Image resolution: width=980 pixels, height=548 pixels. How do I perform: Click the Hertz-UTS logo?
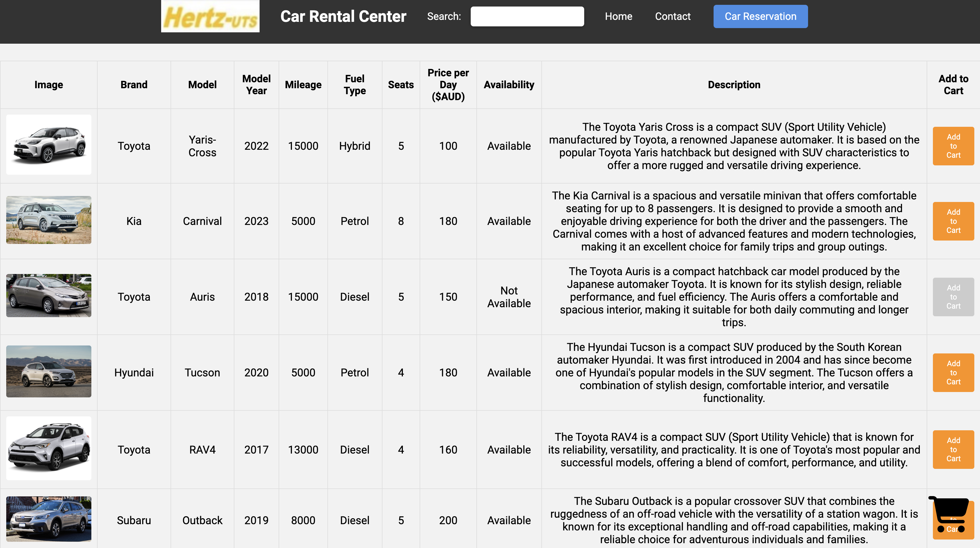pos(210,16)
